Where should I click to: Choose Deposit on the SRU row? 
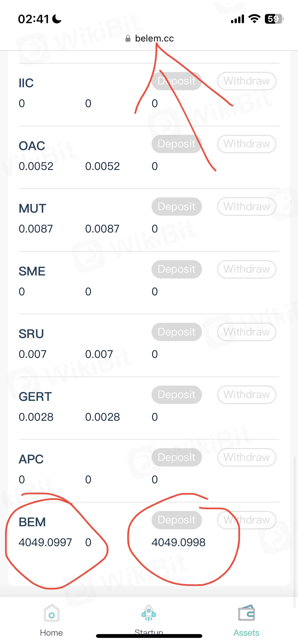pyautogui.click(x=177, y=332)
